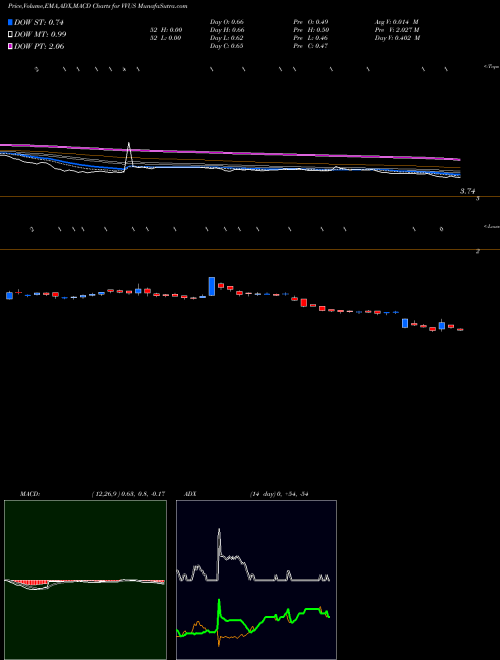The width and height of the screenshot is (500, 660).
Task: Click the 3.74 price level label
Action: coord(467,191)
